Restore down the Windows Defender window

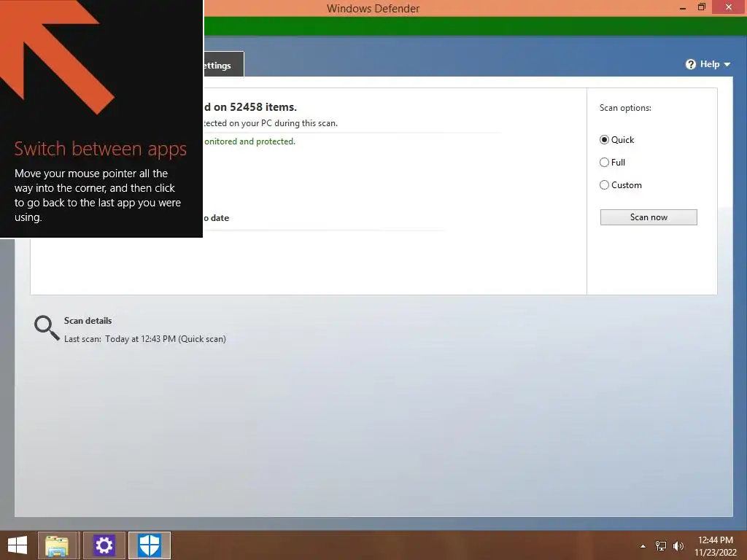click(701, 7)
